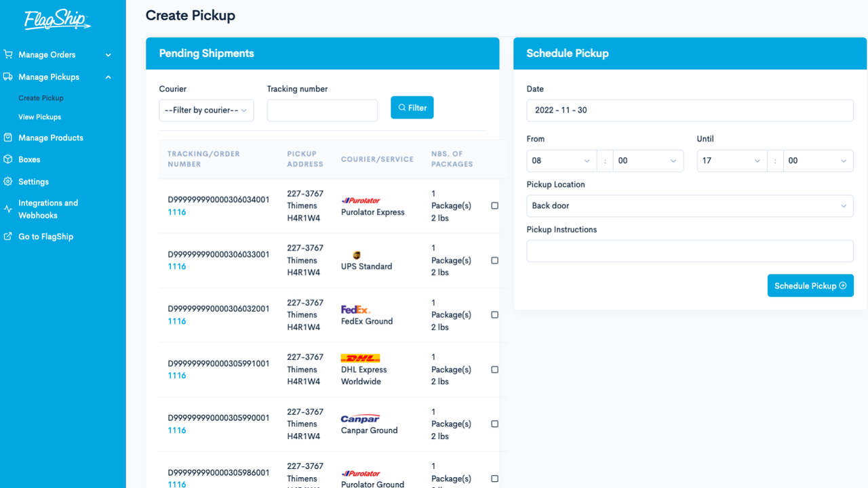
Task: Click the Manage Pickups truck icon
Action: [x=8, y=77]
